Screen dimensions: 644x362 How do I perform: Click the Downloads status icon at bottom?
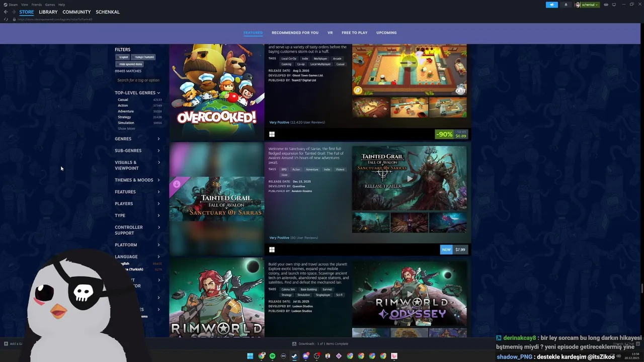(x=294, y=344)
